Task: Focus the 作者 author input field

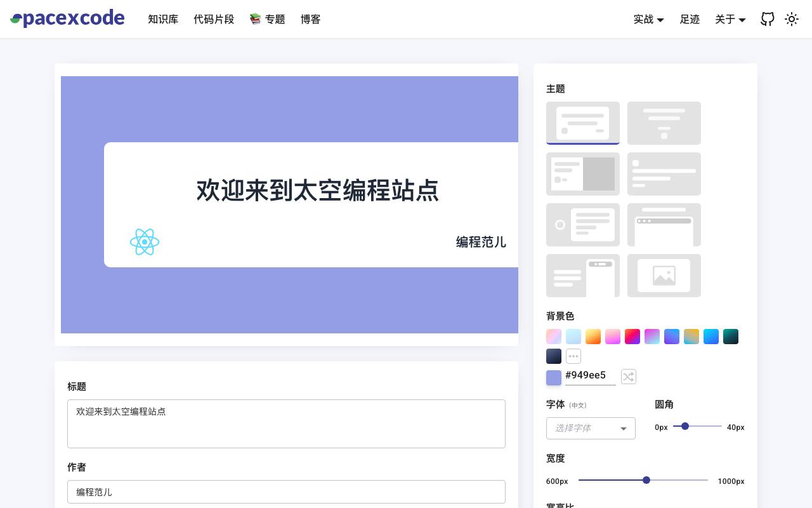Action: coord(286,492)
